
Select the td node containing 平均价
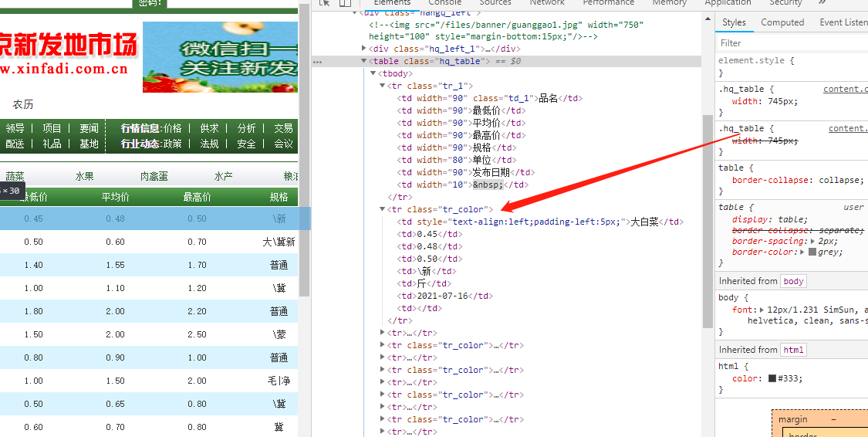461,123
